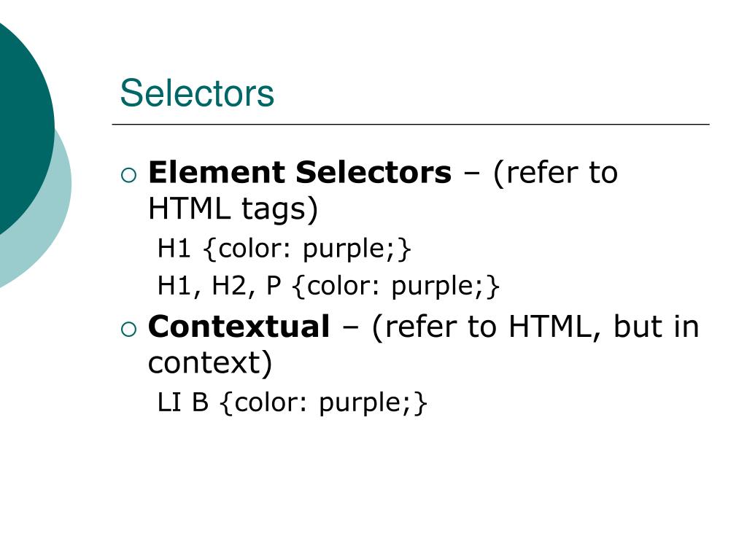The height and width of the screenshot is (560, 747).
Task: Click the phrase (refer to HTML, but in
Action: pyautogui.click(x=535, y=327)
